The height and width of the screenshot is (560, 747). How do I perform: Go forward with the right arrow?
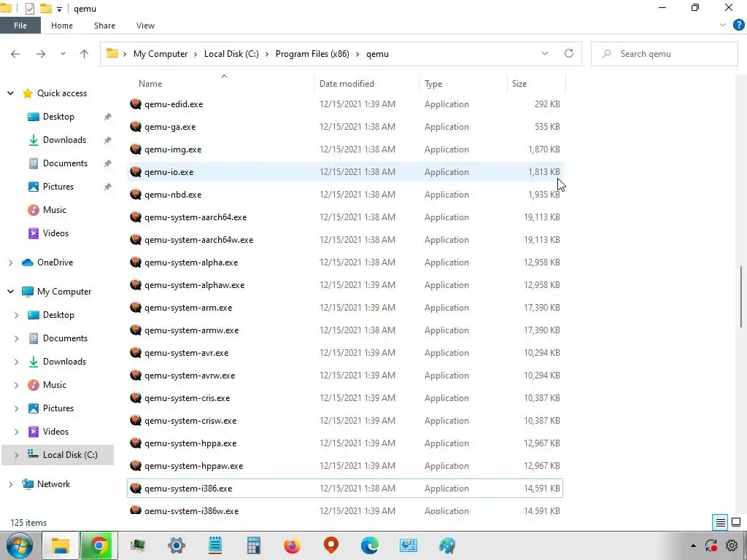pyautogui.click(x=41, y=54)
